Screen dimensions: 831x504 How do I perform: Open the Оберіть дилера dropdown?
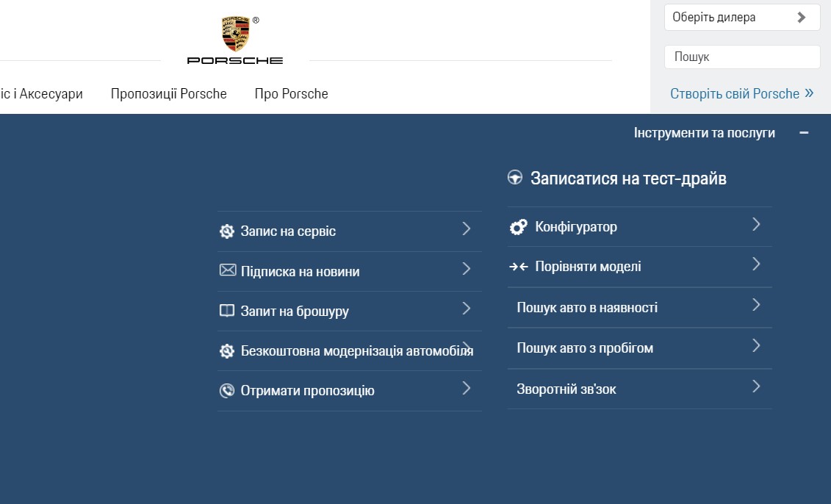click(742, 18)
